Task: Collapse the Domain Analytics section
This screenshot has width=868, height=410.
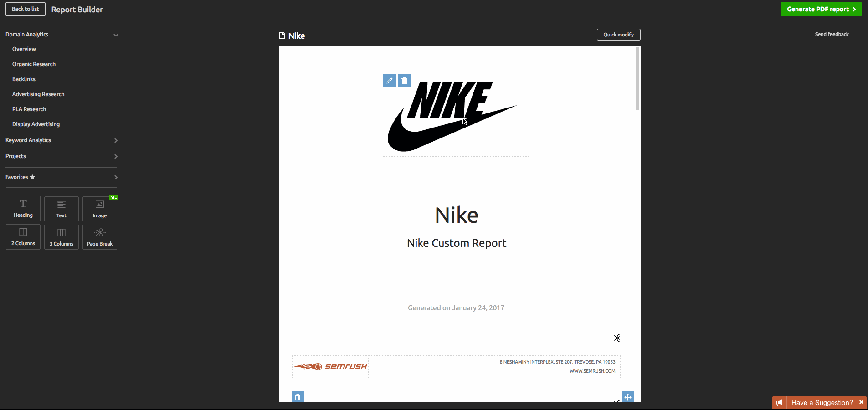Action: point(116,35)
